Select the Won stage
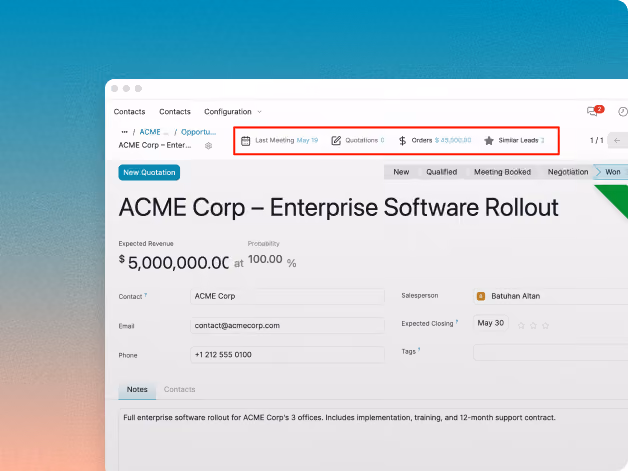This screenshot has width=628, height=471. [x=612, y=172]
